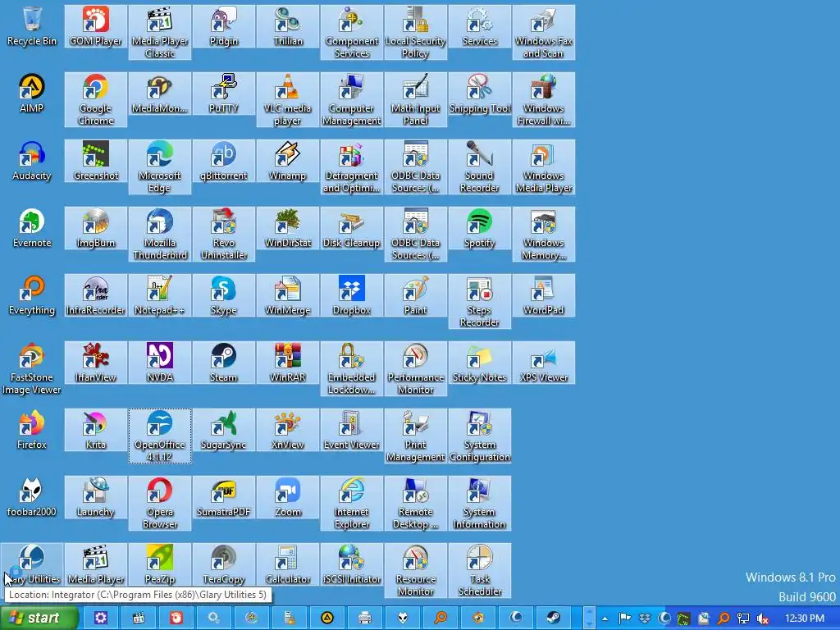Image resolution: width=840 pixels, height=630 pixels.
Task: Select the WordPad desktop icon
Action: pos(543,295)
